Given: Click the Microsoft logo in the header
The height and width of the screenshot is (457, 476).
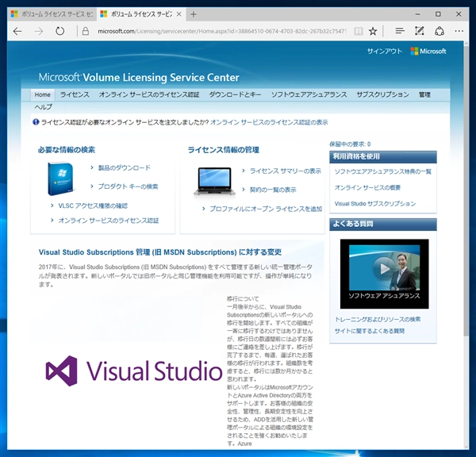Looking at the screenshot, I should (x=428, y=51).
